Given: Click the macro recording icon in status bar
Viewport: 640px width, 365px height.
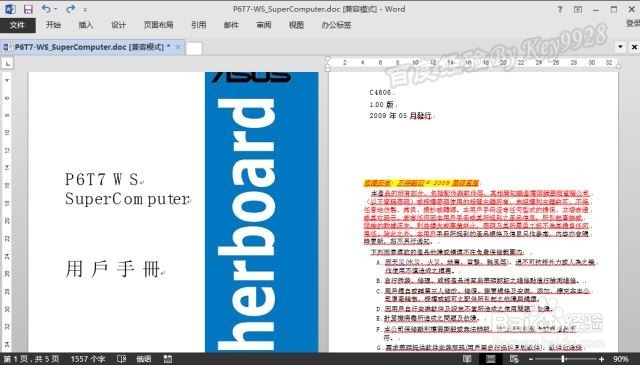Looking at the screenshot, I should (168, 359).
